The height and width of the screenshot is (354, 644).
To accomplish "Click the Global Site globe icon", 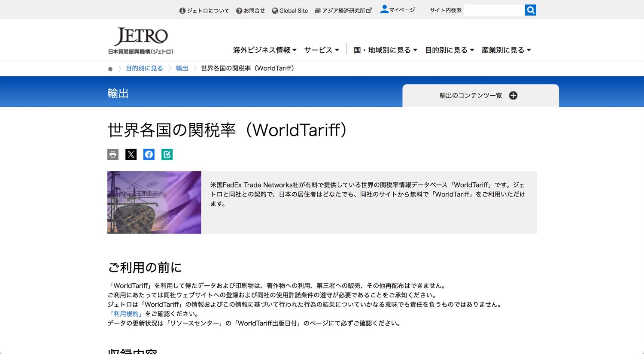I will [x=275, y=11].
